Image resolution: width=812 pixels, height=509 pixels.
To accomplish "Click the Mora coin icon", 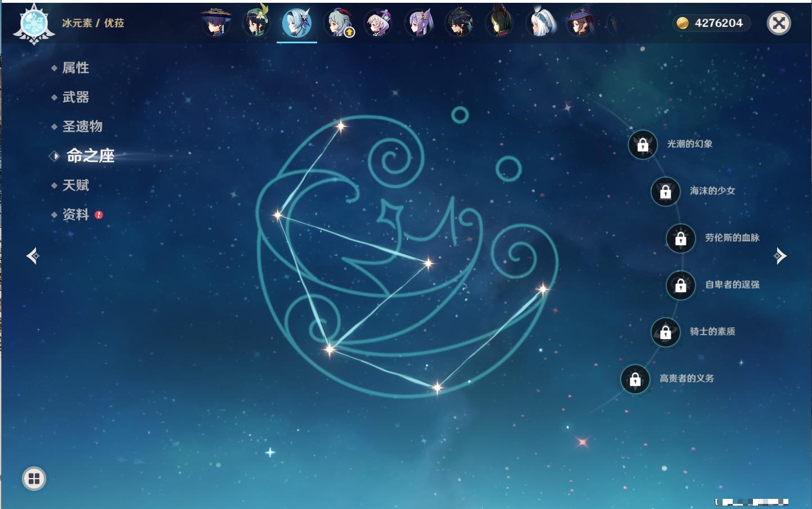I will pos(683,23).
